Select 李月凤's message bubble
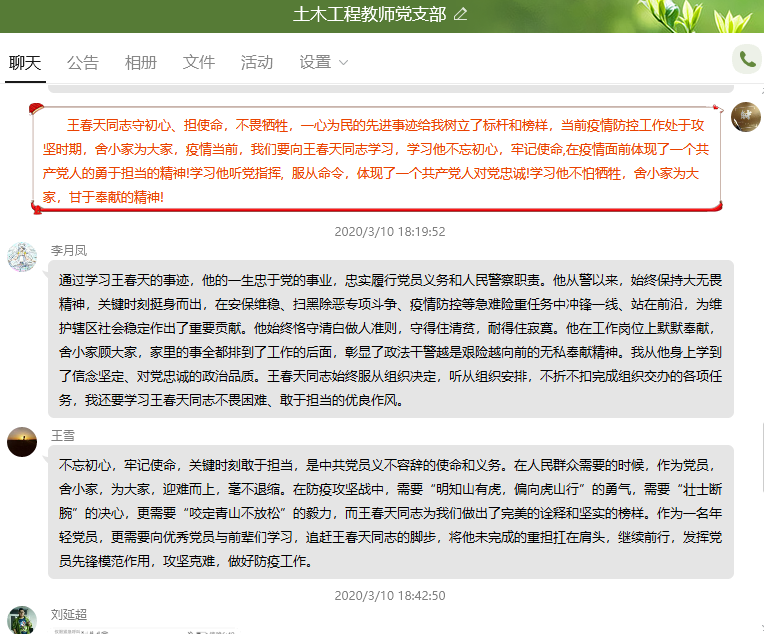The height and width of the screenshot is (635, 764). [x=391, y=339]
